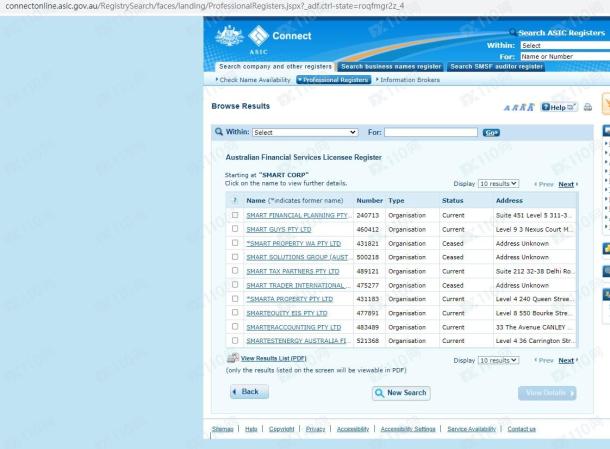Click the Australian coat of arms emblem

pos(230,35)
